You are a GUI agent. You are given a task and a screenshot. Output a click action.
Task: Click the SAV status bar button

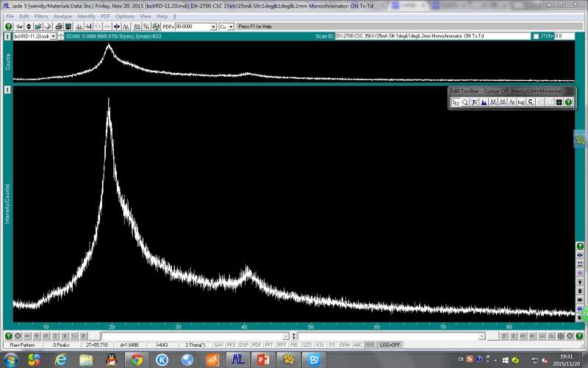point(218,344)
